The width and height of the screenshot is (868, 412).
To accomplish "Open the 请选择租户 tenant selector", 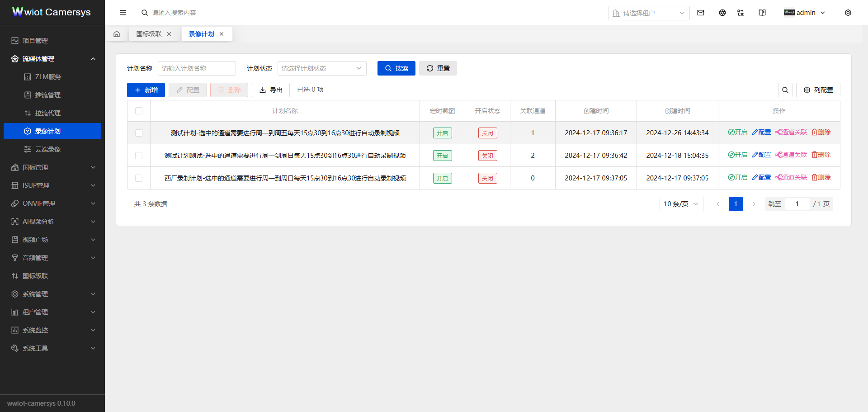I will click(649, 13).
